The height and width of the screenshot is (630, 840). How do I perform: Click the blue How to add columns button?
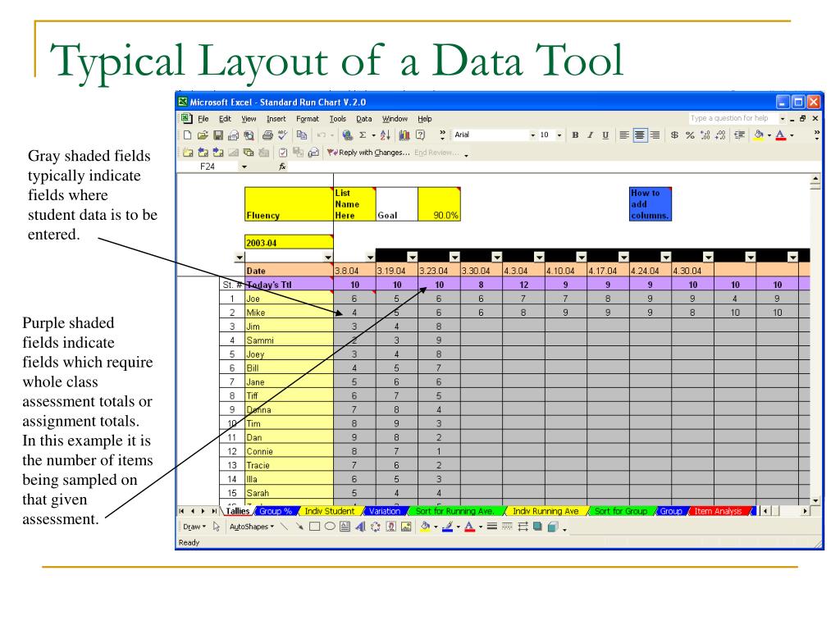[650, 204]
